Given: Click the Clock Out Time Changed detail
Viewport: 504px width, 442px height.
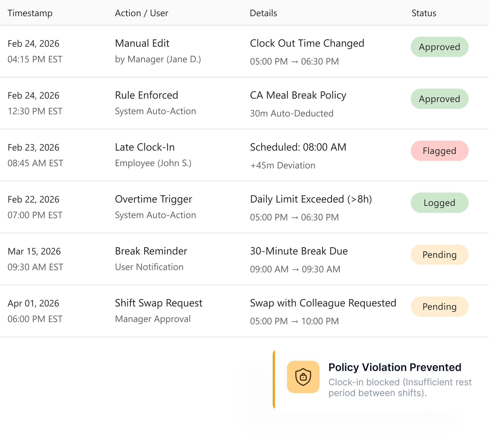Looking at the screenshot, I should 307,43.
